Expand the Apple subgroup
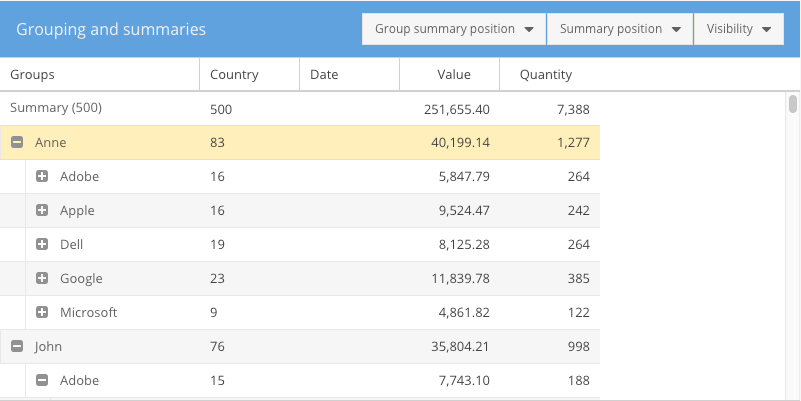This screenshot has height=401, width=801. pyautogui.click(x=42, y=210)
